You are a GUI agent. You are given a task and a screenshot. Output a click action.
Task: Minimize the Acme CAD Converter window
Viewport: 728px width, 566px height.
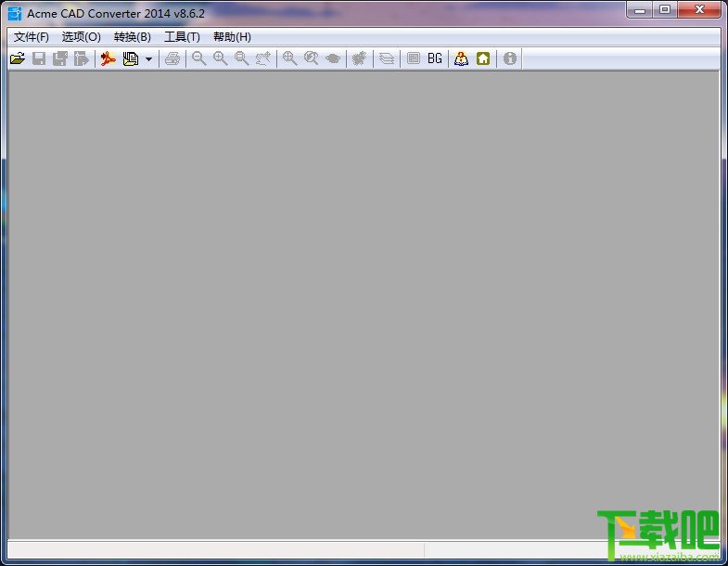coord(640,9)
